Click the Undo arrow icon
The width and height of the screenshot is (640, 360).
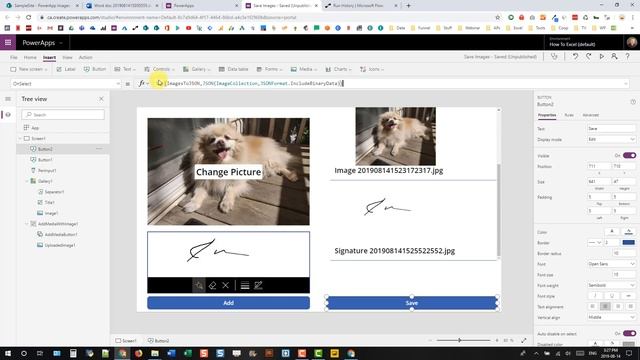click(x=575, y=57)
